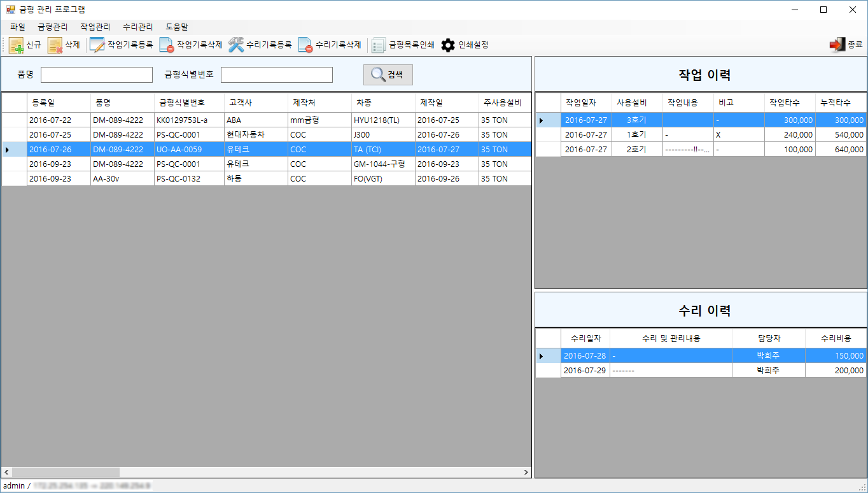Click 수리비용 column header
868x493 pixels.
[x=836, y=338]
